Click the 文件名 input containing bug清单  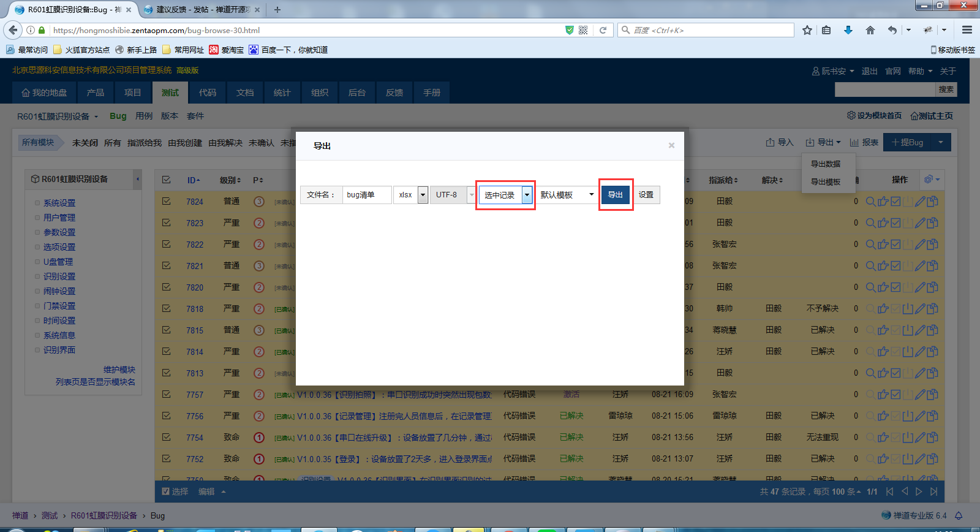point(367,195)
